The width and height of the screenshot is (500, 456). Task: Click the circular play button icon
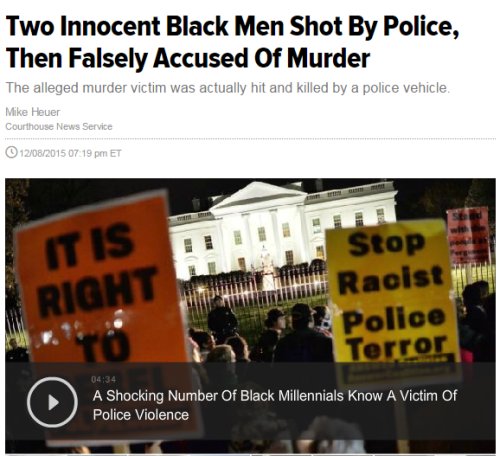coord(52,402)
